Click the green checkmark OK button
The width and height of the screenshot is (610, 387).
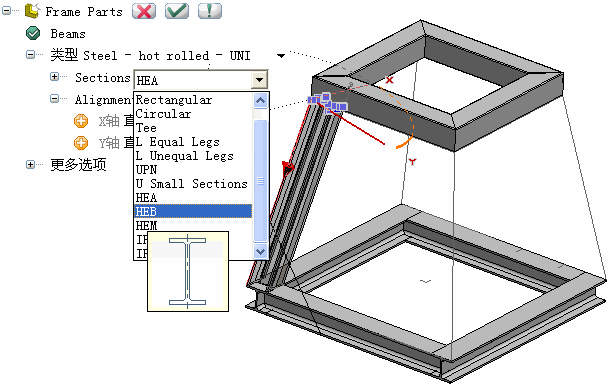point(177,11)
